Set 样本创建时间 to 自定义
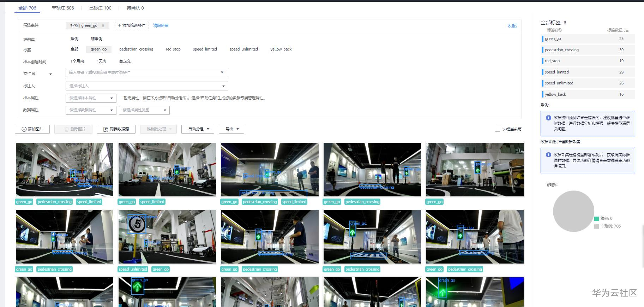The width and height of the screenshot is (644, 307). 125,61
